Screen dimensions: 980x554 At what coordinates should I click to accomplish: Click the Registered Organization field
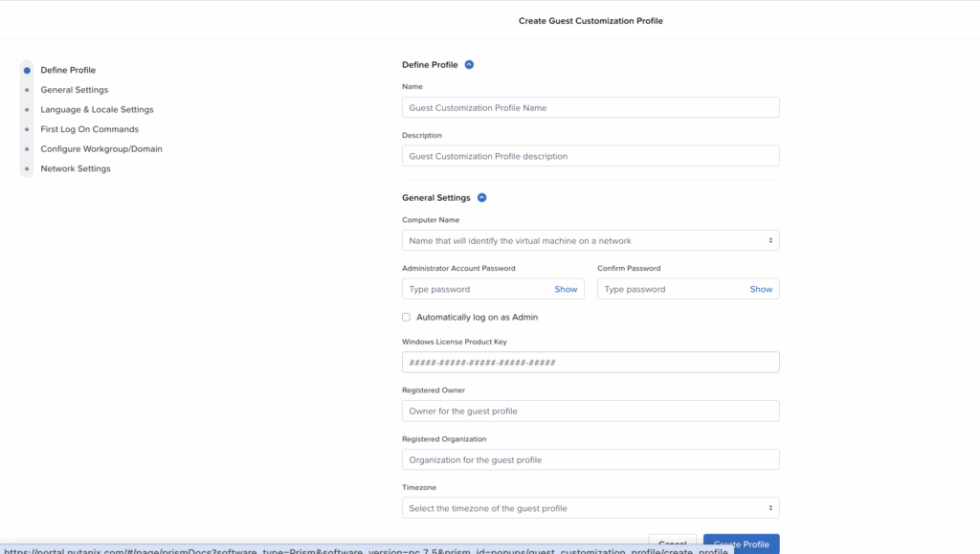[x=590, y=459]
